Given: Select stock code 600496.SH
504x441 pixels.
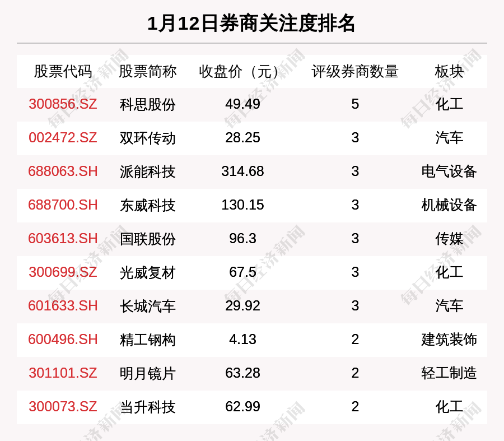Looking at the screenshot, I should click(63, 340).
